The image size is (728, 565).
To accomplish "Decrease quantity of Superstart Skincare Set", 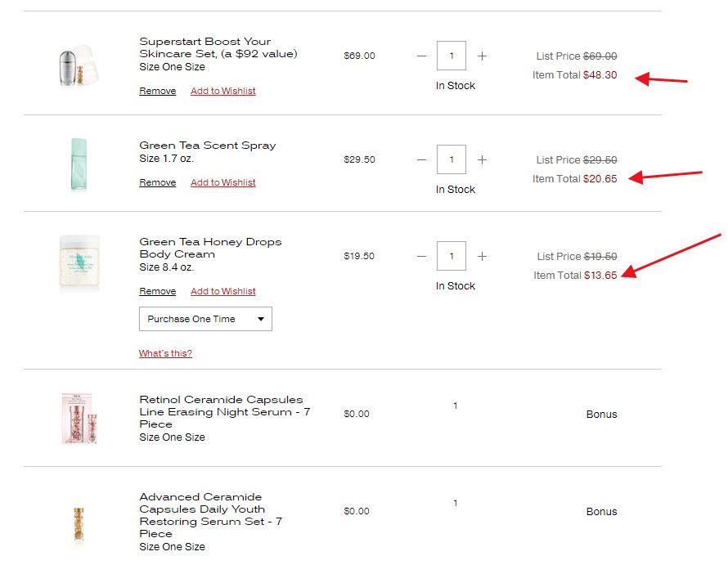I will click(x=421, y=56).
